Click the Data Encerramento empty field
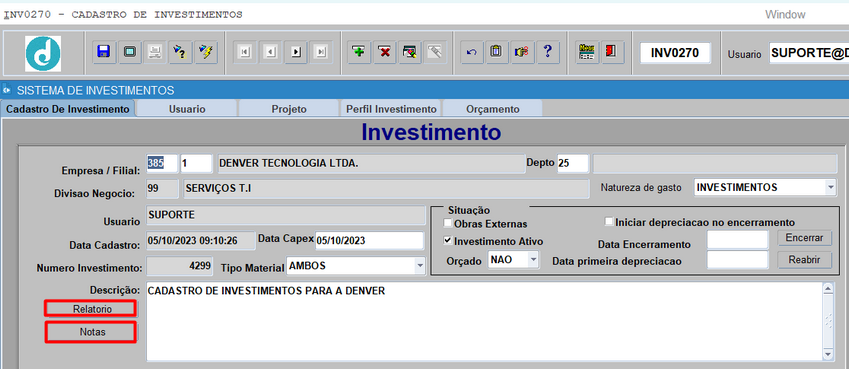 738,239
